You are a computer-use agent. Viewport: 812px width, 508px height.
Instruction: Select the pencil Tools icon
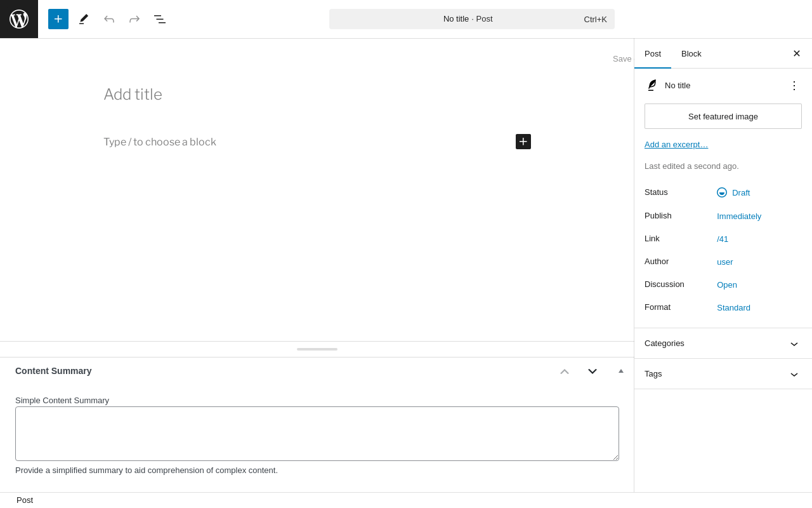tap(84, 19)
